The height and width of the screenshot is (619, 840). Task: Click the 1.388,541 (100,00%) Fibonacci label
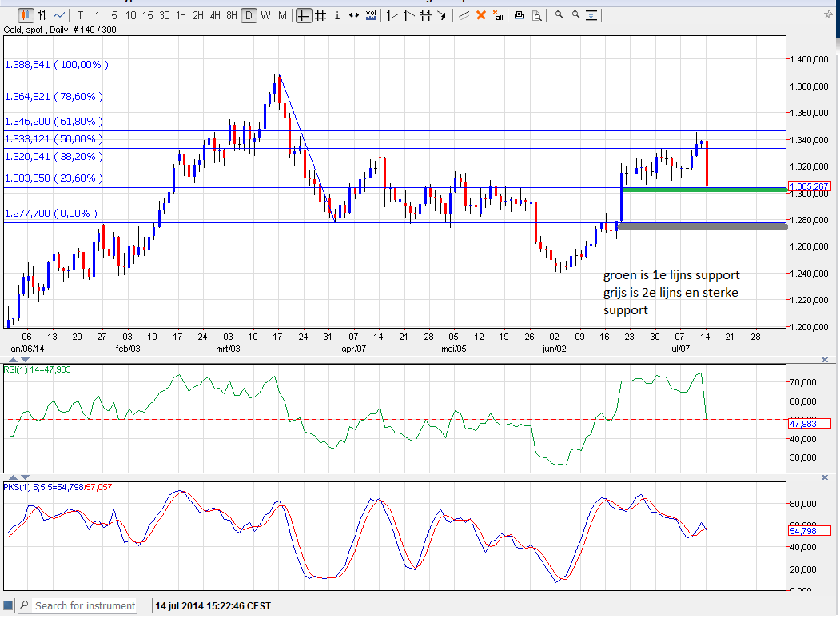tap(56, 64)
